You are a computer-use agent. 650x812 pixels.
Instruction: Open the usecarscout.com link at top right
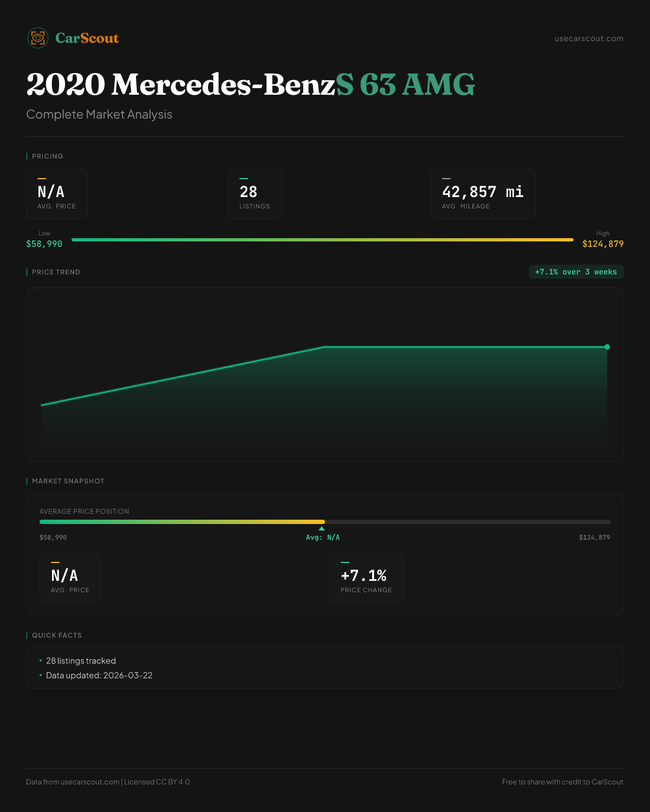click(x=589, y=38)
